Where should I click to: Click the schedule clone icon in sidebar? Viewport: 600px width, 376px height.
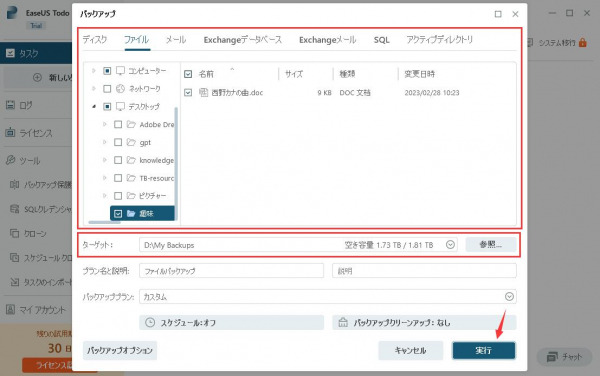(14, 258)
